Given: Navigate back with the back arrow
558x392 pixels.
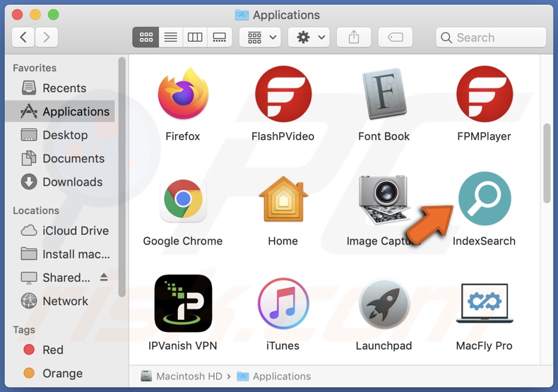Looking at the screenshot, I should 23,37.
